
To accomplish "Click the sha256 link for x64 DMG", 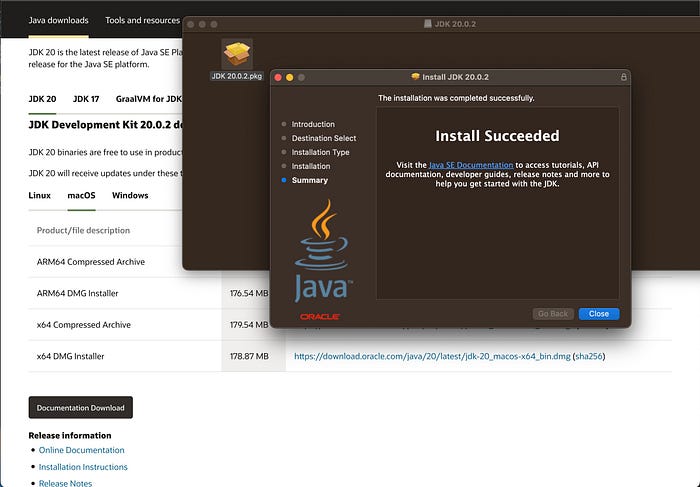I will 589,356.
